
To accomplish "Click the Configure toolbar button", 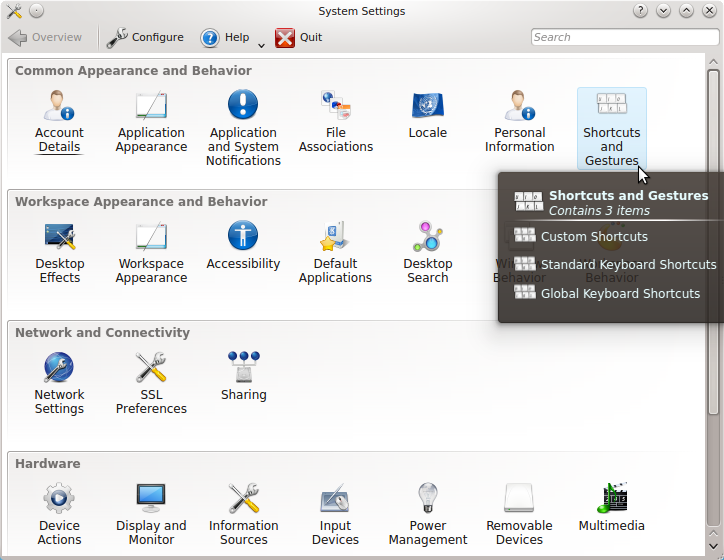I will 146,38.
